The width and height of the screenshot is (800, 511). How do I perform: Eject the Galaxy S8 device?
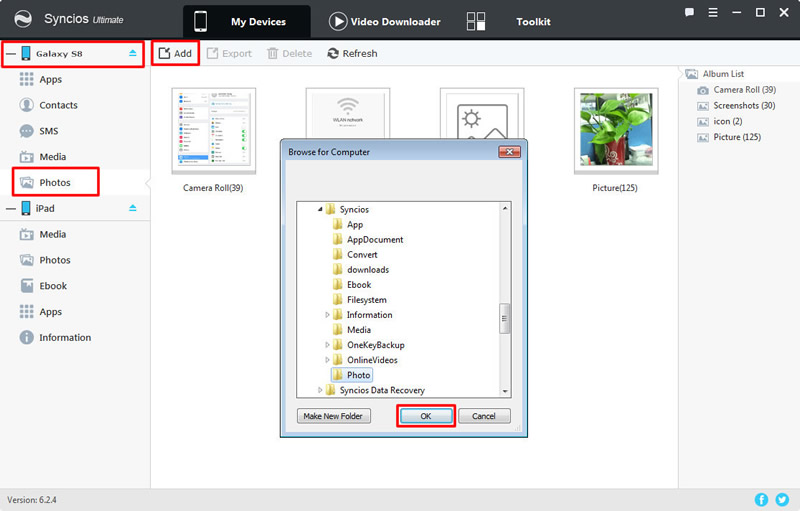point(133,53)
